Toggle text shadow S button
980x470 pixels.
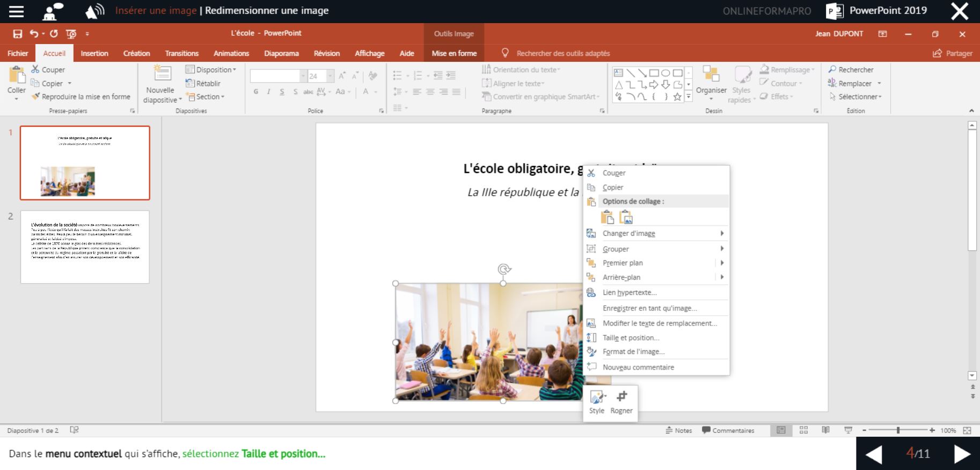pyautogui.click(x=295, y=92)
